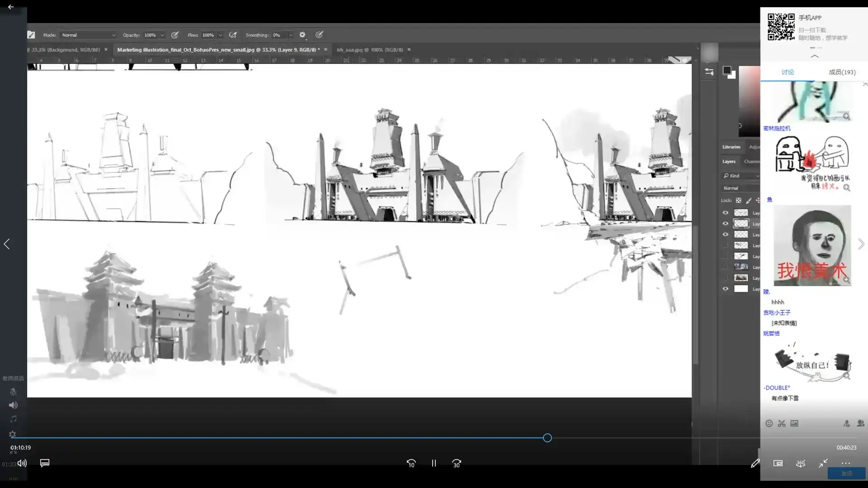Pause the video playback

click(434, 463)
